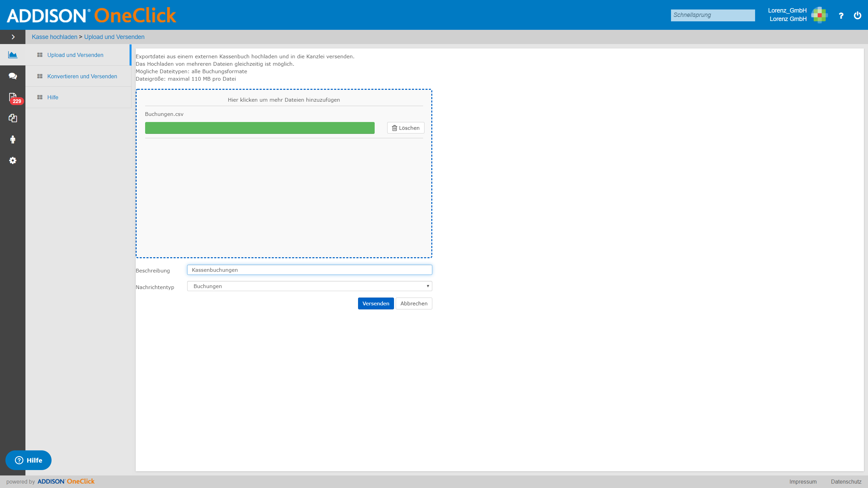868x488 pixels.
Task: Click Kasse hochladen breadcrumb link
Action: click(x=55, y=37)
